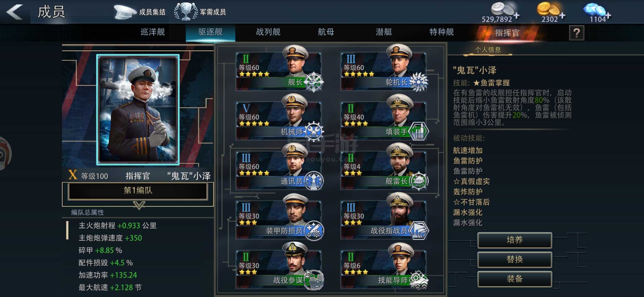Open the commander "鬼瓦"小泽 portrait card
This screenshot has width=644, height=297.
click(138, 110)
